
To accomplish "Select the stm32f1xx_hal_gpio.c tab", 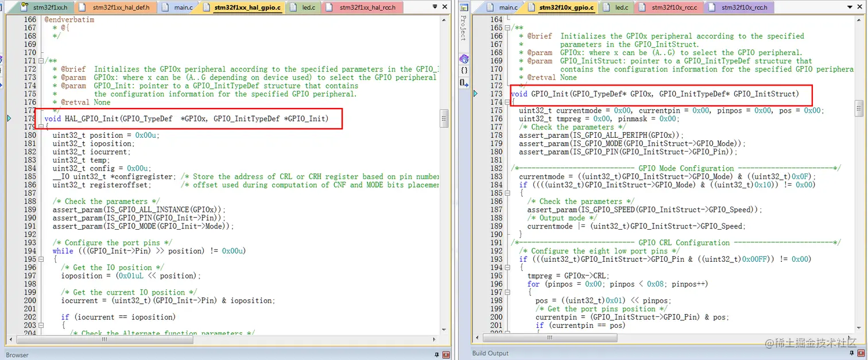I will coord(241,7).
